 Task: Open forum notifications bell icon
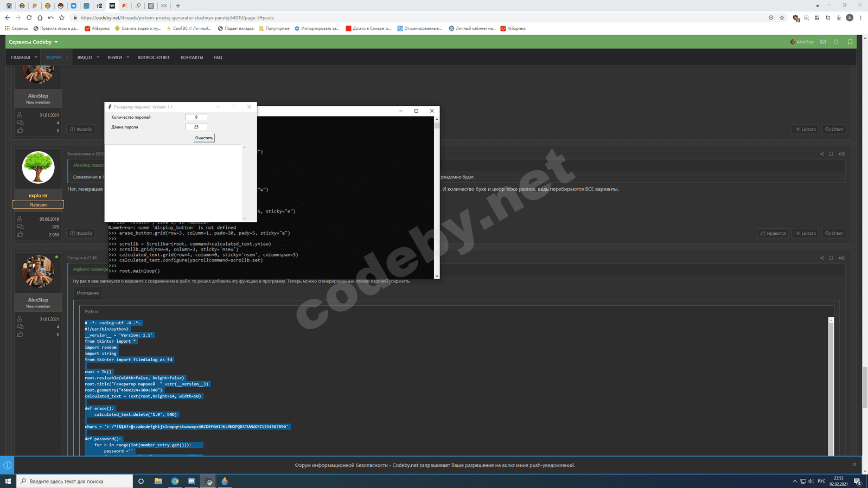tap(836, 42)
